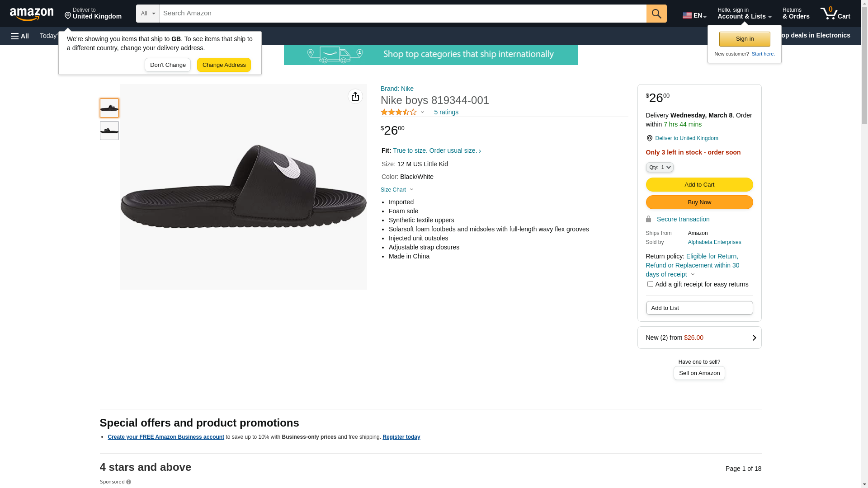Click the Change Address button
The image size is (868, 488).
(224, 65)
